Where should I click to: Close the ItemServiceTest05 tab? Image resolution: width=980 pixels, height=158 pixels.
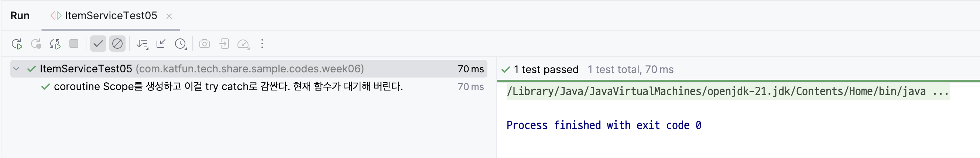[169, 16]
